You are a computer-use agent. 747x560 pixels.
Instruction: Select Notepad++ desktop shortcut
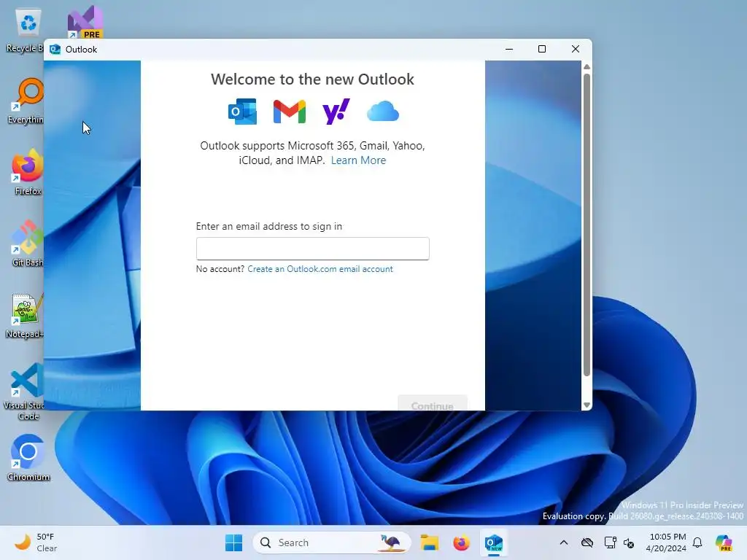tap(26, 315)
